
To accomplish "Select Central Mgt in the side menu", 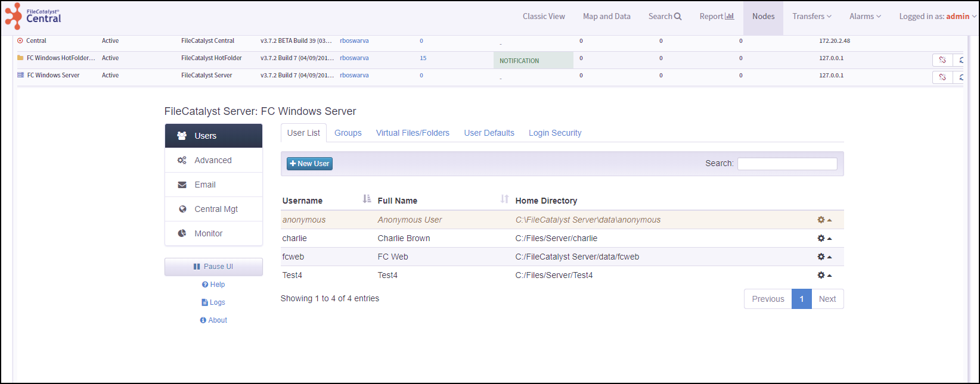I will (x=213, y=209).
